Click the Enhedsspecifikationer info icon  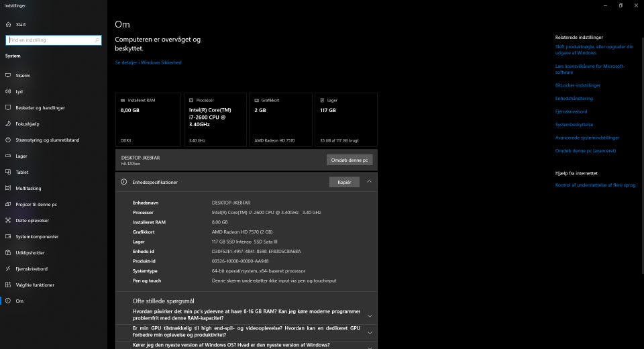pyautogui.click(x=123, y=182)
